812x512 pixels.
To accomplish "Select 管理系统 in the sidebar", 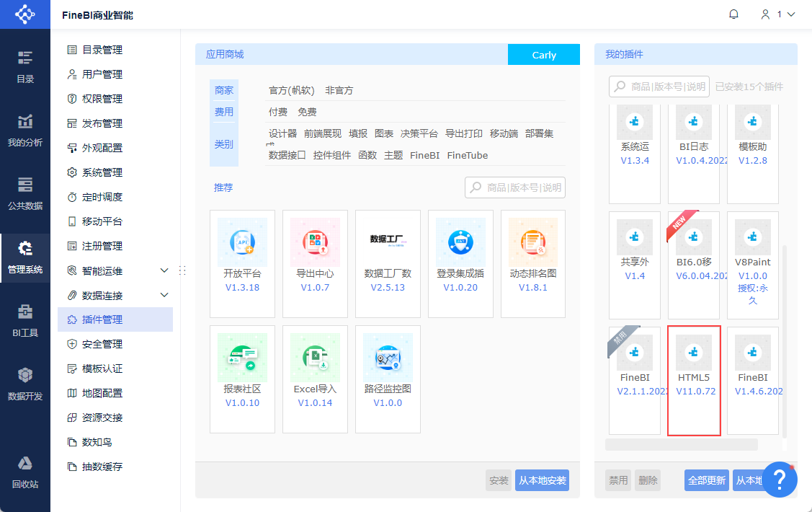I will coord(24,257).
